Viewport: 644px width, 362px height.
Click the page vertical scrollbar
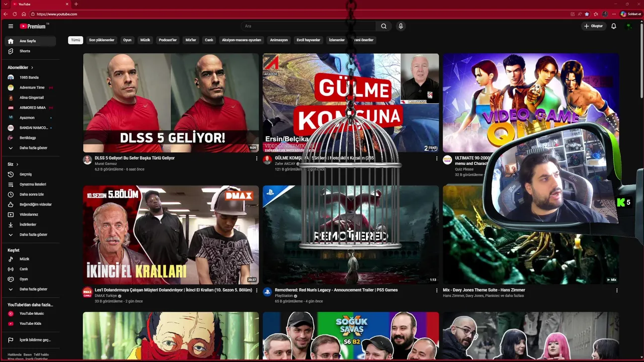[x=641, y=60]
